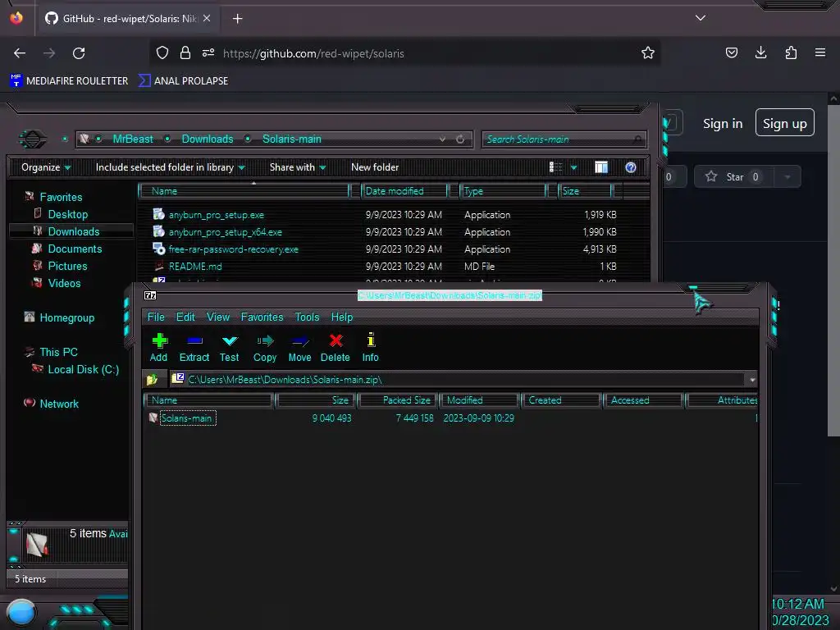Open Homegroup in Explorer sidebar
This screenshot has height=630, width=840.
coord(66,317)
